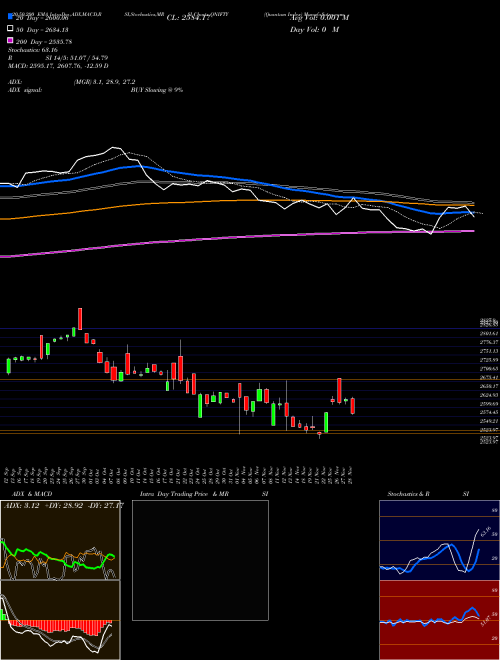Screen dimensions: 500x660
Task: Click the blue 20 Day EMA legend swatch
Action: [x=10, y=18]
